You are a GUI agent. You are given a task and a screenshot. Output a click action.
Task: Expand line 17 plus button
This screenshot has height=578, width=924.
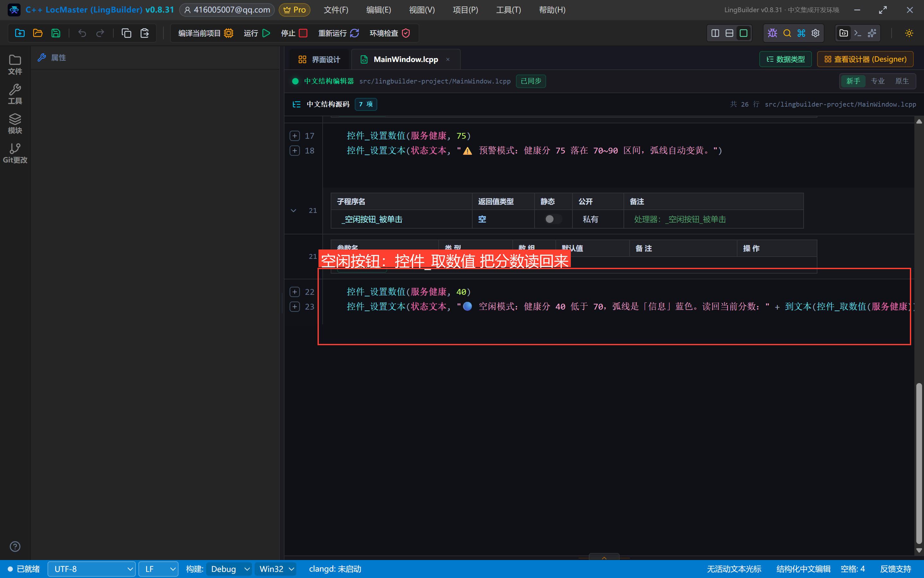coord(295,136)
